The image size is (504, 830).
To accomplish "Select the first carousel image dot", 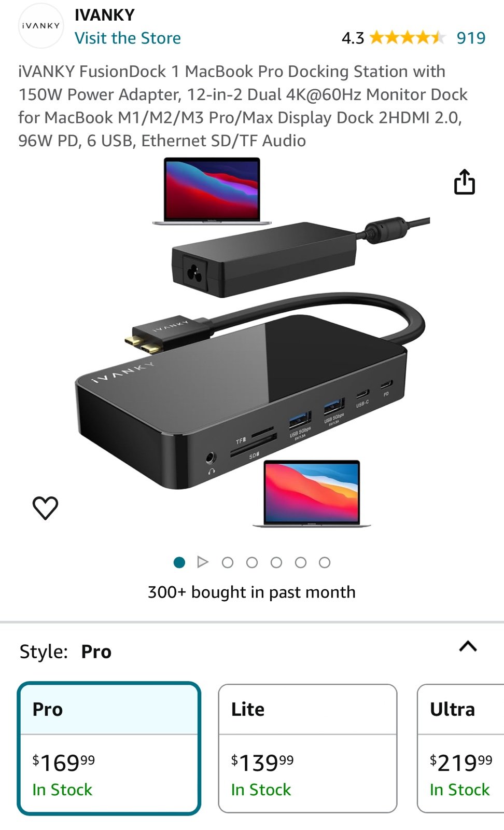I will click(179, 562).
